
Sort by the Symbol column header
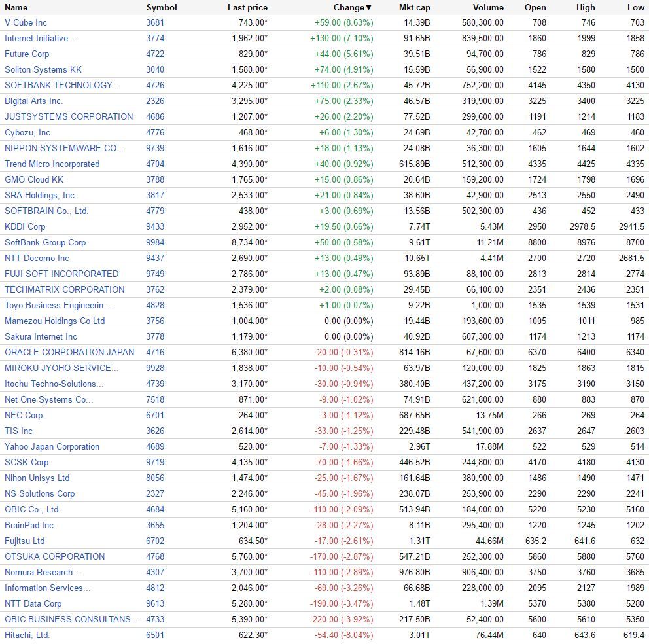162,7
